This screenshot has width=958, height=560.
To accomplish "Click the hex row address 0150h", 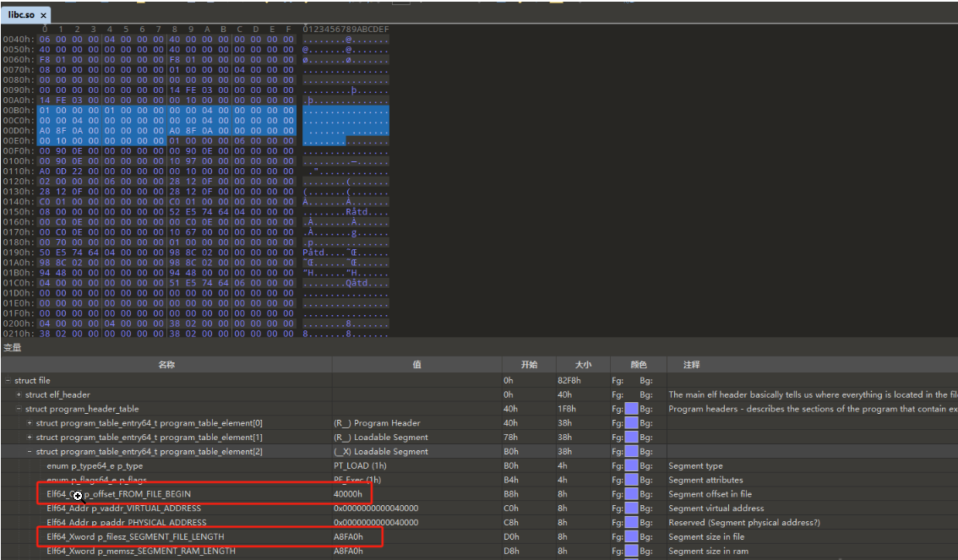I will 19,211.
